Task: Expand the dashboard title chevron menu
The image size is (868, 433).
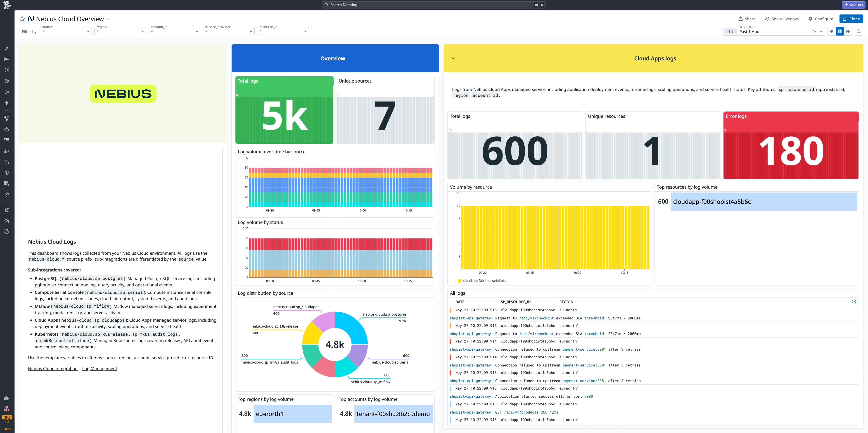Action: click(x=108, y=19)
